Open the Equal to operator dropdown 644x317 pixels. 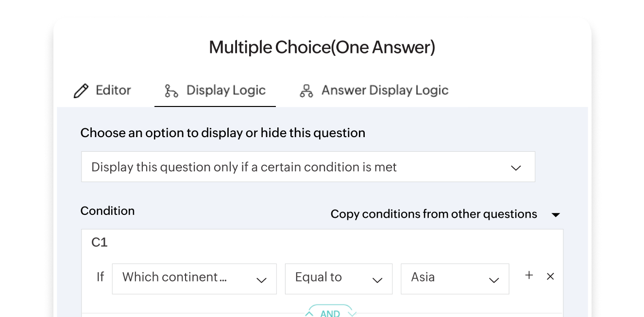pyautogui.click(x=339, y=279)
